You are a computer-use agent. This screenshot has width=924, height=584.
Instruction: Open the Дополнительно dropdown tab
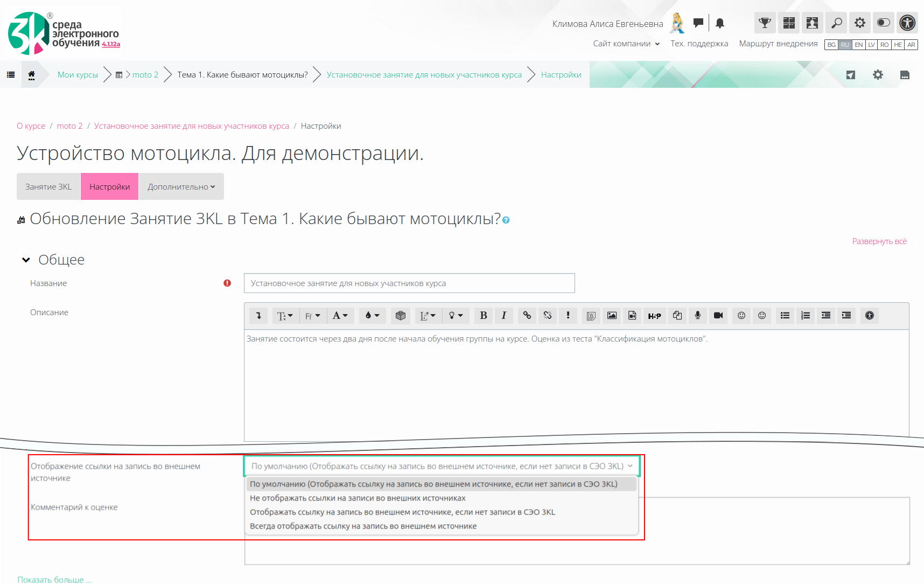(x=181, y=187)
